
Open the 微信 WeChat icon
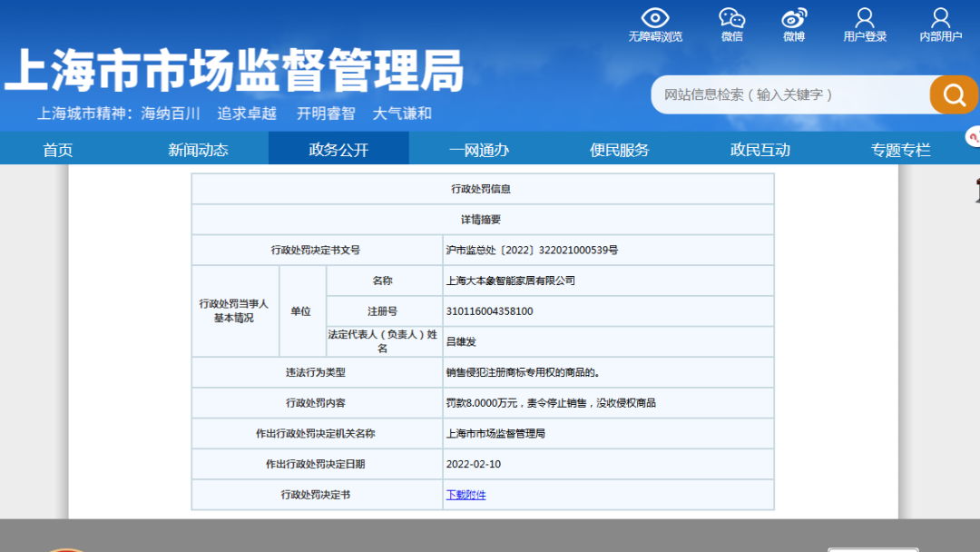coord(731,17)
